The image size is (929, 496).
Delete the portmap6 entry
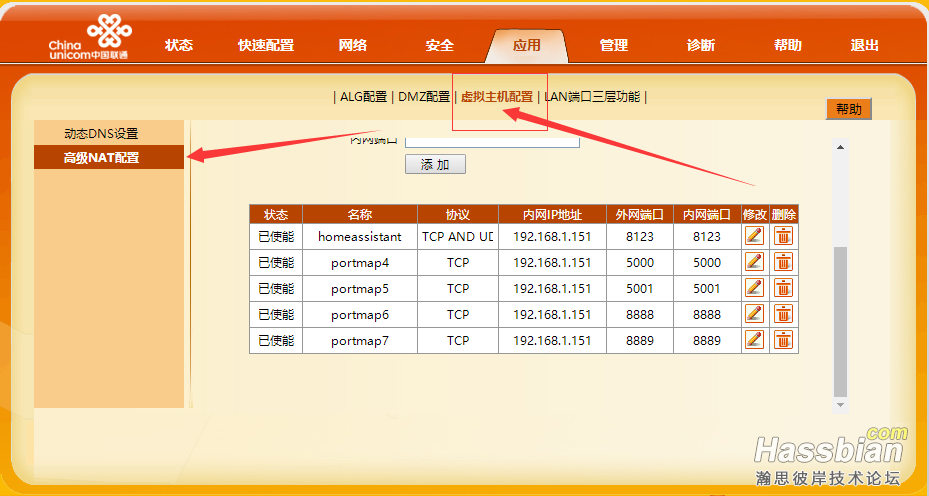point(783,314)
